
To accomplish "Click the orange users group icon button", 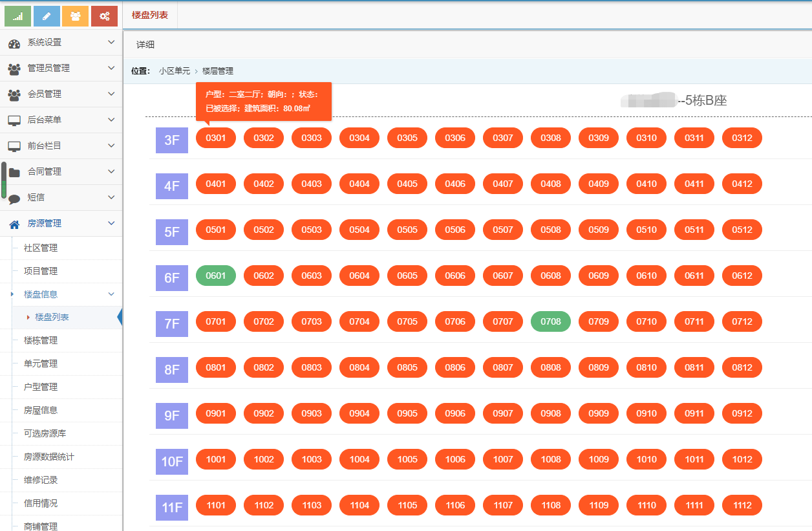I will [76, 16].
